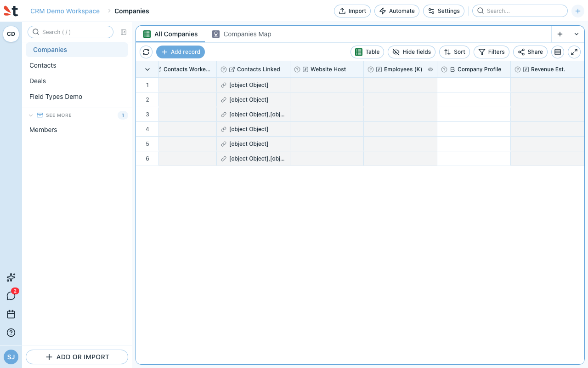This screenshot has width=588, height=368.
Task: Focus the top global Search field
Action: 520,11
